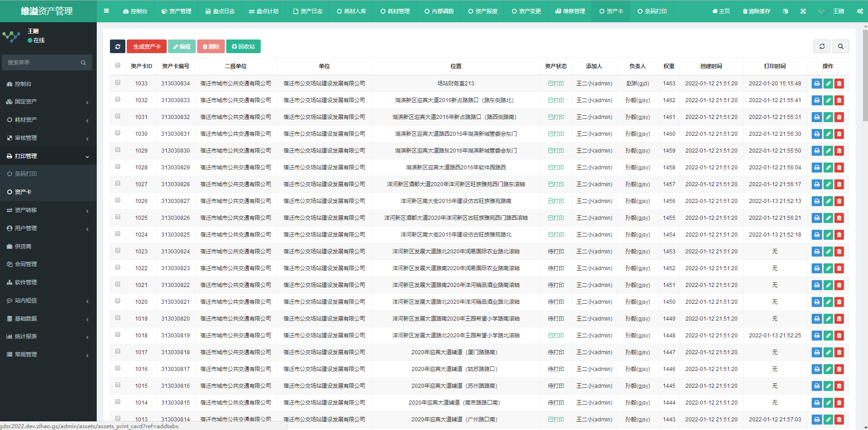
Task: Click the dark refresh button above the table
Action: (x=118, y=46)
